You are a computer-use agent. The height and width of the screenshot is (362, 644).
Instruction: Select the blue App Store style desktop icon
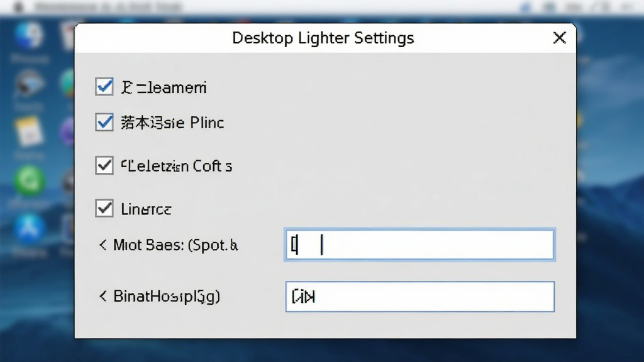[29, 229]
